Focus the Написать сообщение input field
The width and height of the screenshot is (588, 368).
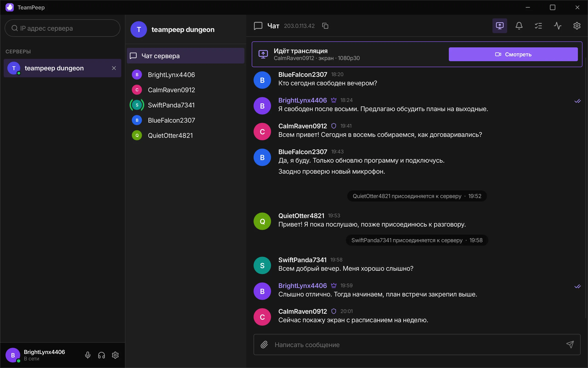[x=417, y=344]
